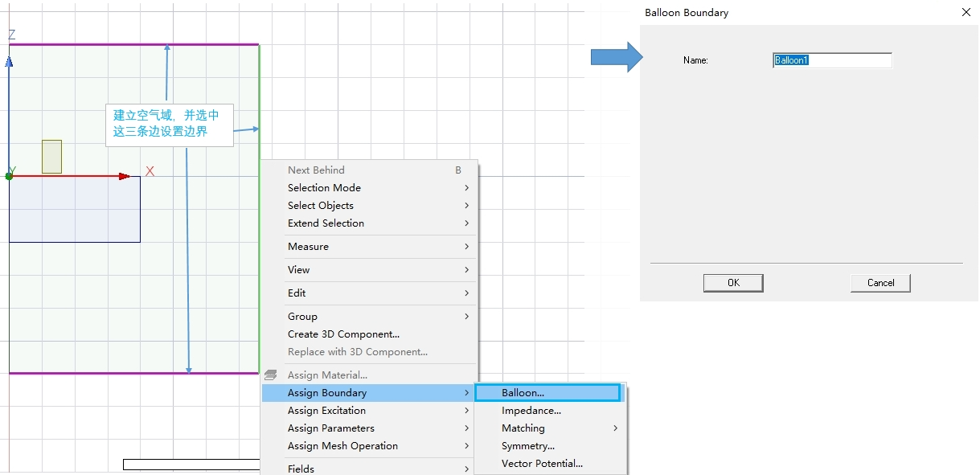980x475 pixels.
Task: Expand arrow beside Measure
Action: 466,247
